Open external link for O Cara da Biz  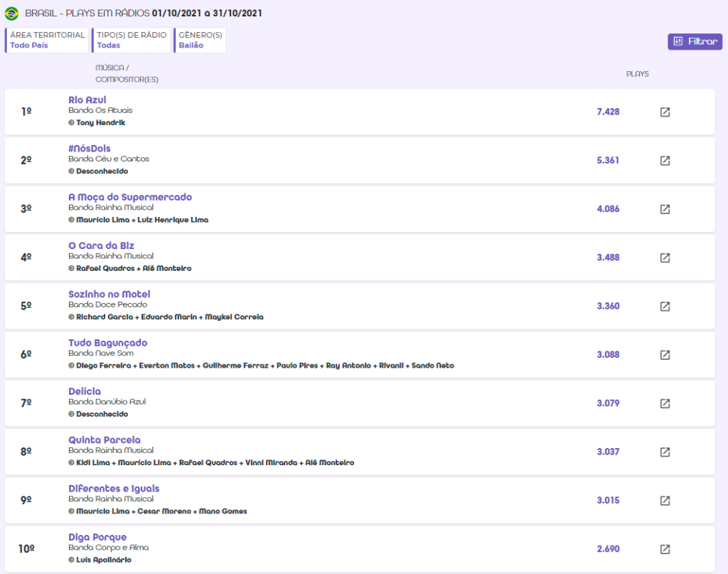[665, 257]
